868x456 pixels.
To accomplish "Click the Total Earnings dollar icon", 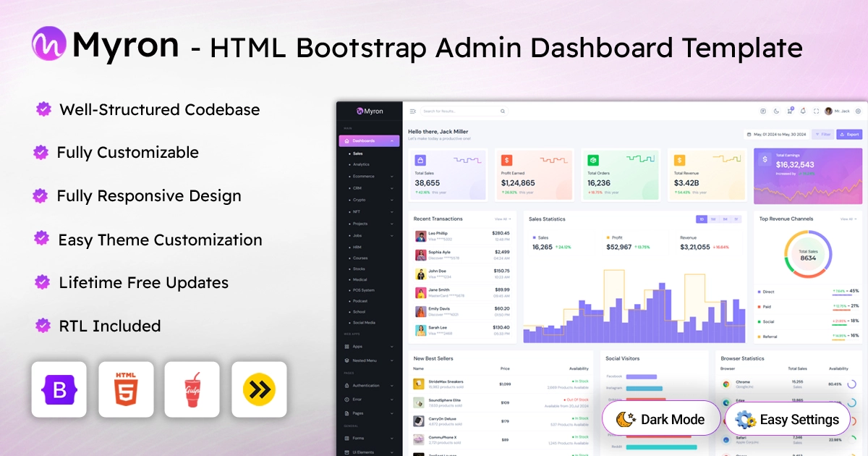I will click(765, 160).
